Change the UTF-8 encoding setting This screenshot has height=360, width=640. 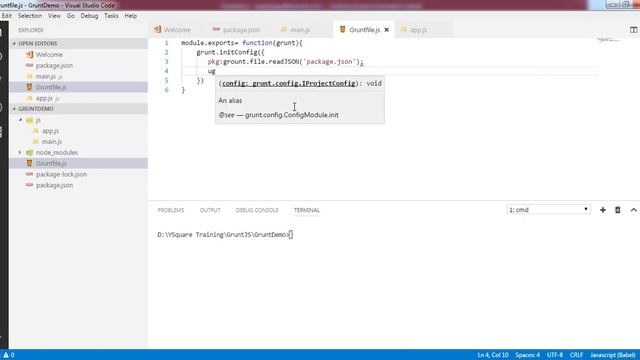tap(555, 355)
